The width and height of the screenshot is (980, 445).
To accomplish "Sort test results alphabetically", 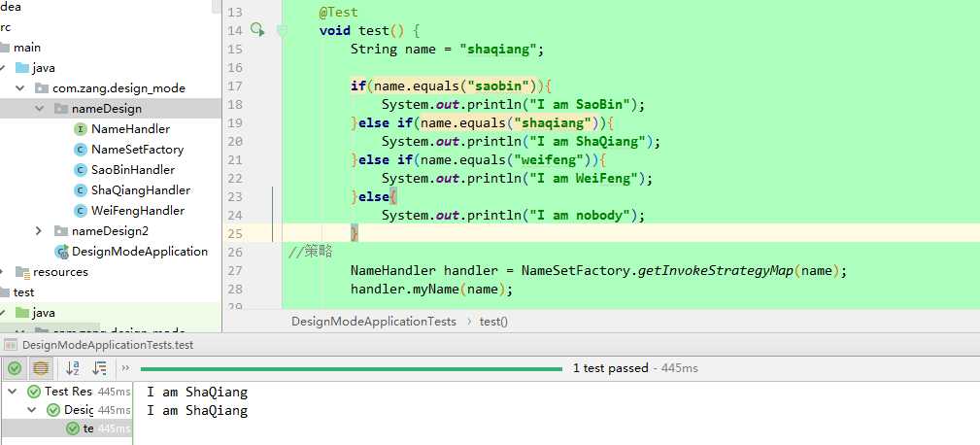I will [x=73, y=368].
